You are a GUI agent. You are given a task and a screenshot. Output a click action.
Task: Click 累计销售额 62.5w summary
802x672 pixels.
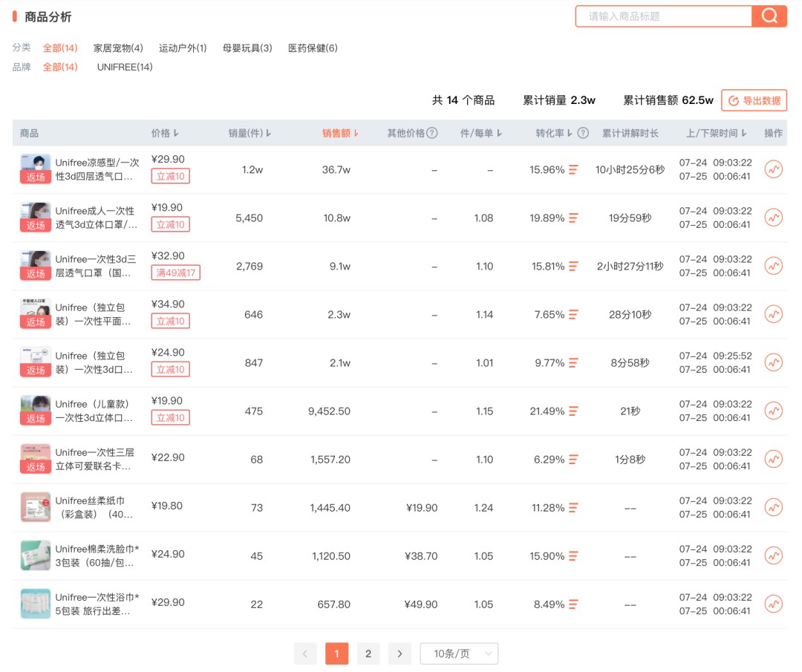click(x=668, y=100)
